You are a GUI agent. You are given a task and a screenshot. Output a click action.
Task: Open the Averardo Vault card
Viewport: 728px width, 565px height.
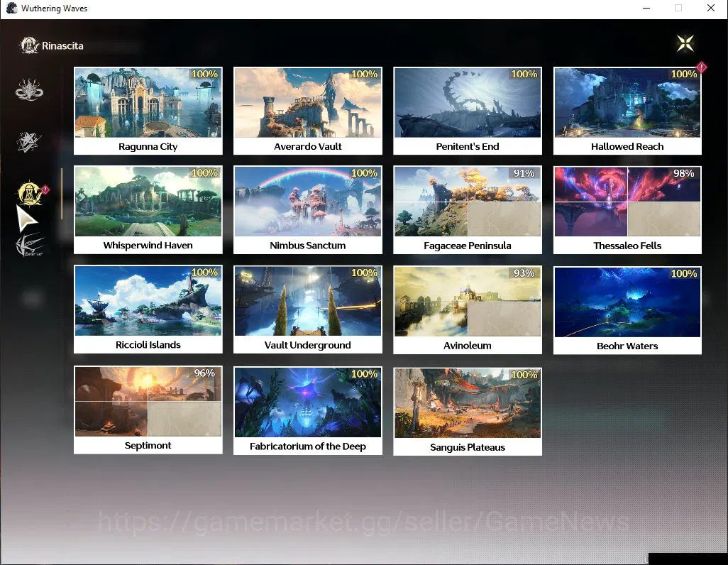point(308,111)
